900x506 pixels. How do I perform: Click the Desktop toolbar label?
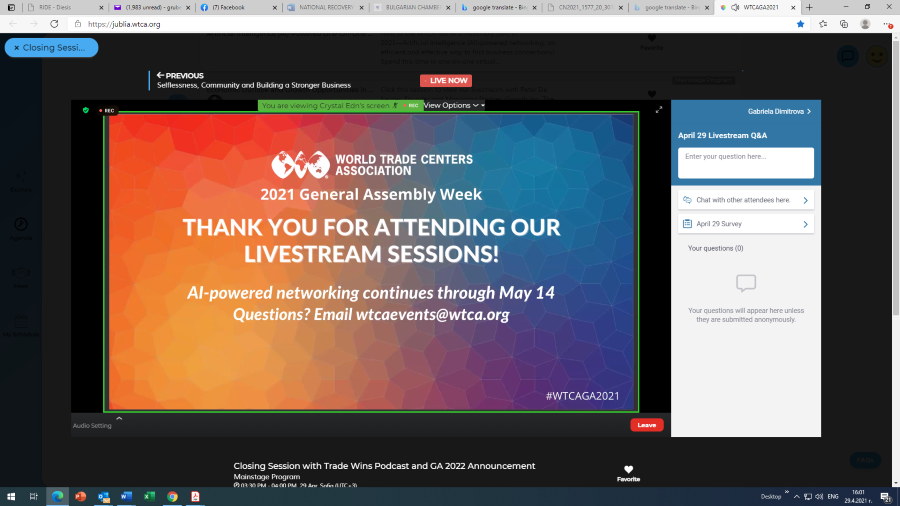771,497
